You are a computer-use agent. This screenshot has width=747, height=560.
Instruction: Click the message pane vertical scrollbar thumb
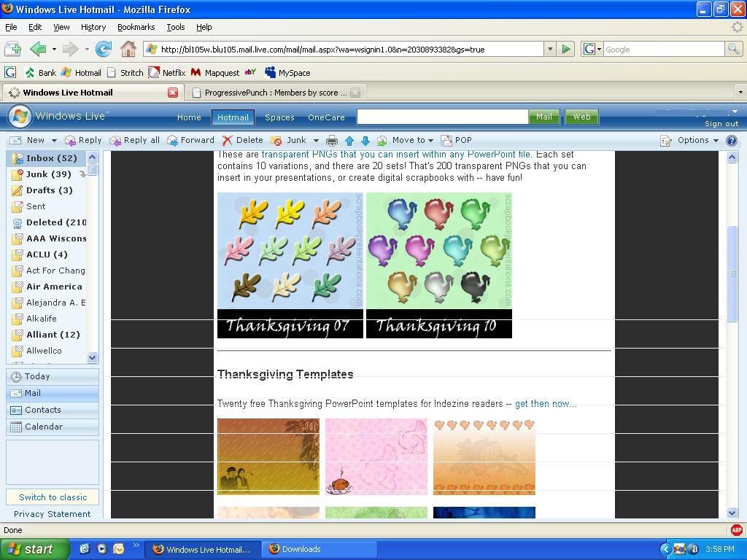tap(732, 274)
